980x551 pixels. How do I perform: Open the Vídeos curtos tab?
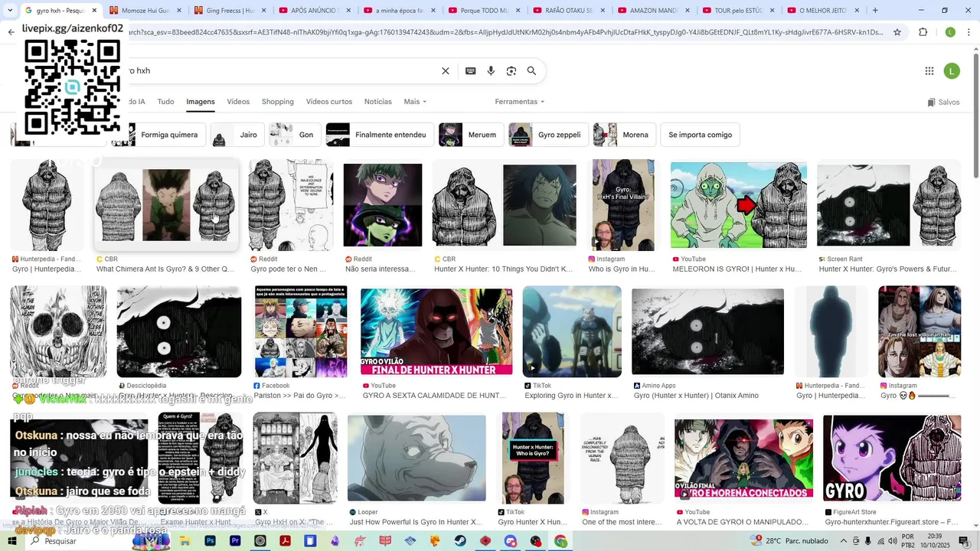click(x=329, y=102)
